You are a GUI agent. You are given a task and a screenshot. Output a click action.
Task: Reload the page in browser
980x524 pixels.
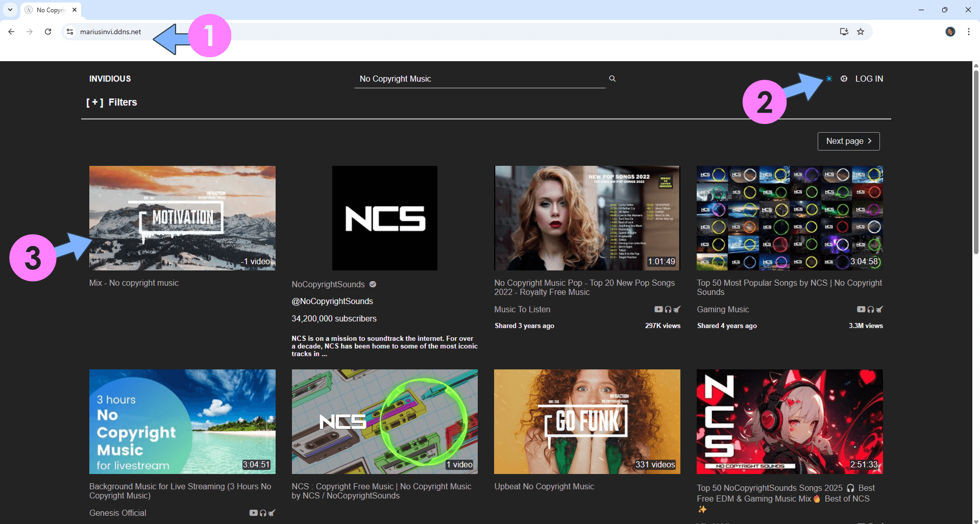click(48, 32)
